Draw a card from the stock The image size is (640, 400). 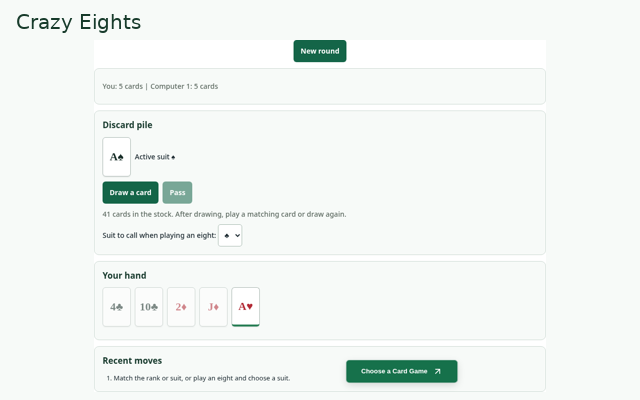pyautogui.click(x=130, y=192)
